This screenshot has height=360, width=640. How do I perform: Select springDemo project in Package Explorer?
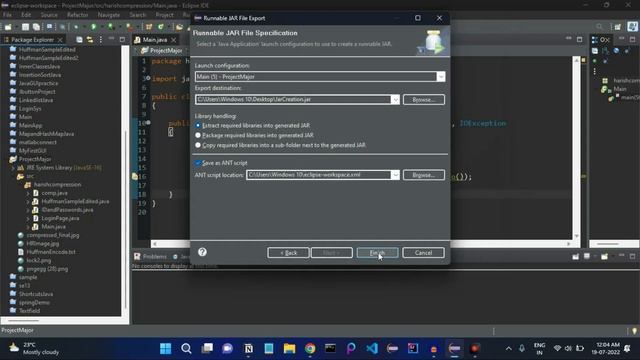34,302
